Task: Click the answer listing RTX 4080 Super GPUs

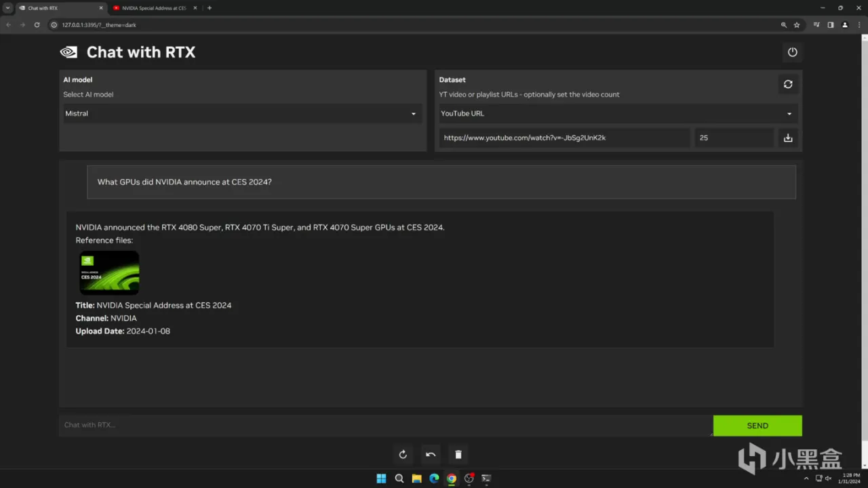Action: (260, 227)
